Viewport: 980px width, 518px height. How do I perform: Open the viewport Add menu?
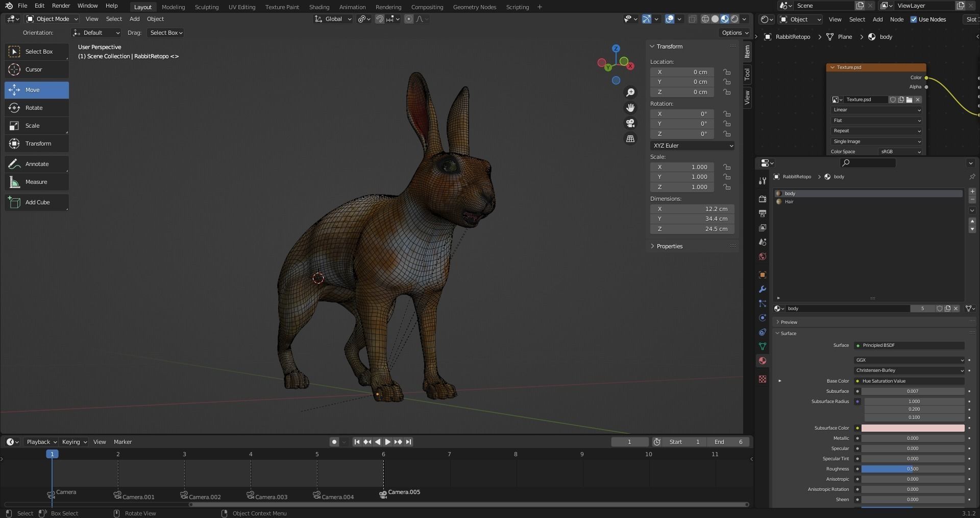[134, 19]
